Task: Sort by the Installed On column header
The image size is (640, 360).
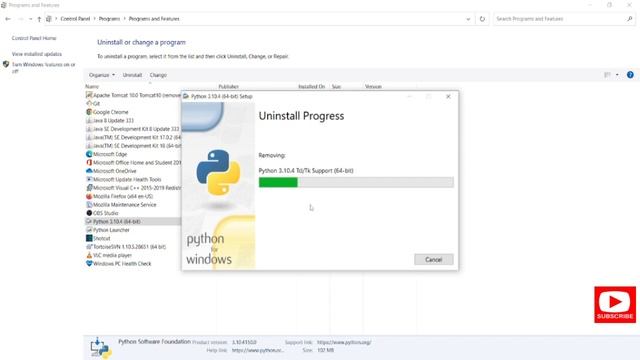Action: (x=311, y=87)
